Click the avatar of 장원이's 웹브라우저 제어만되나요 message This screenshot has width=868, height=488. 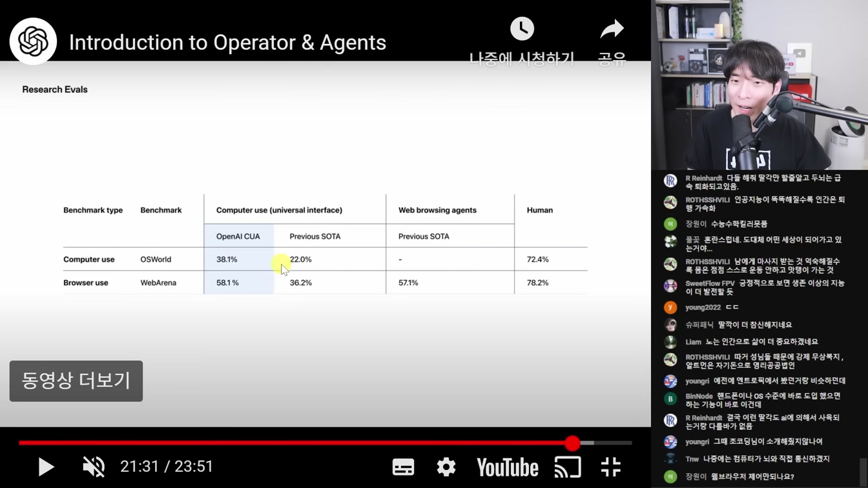click(670, 477)
